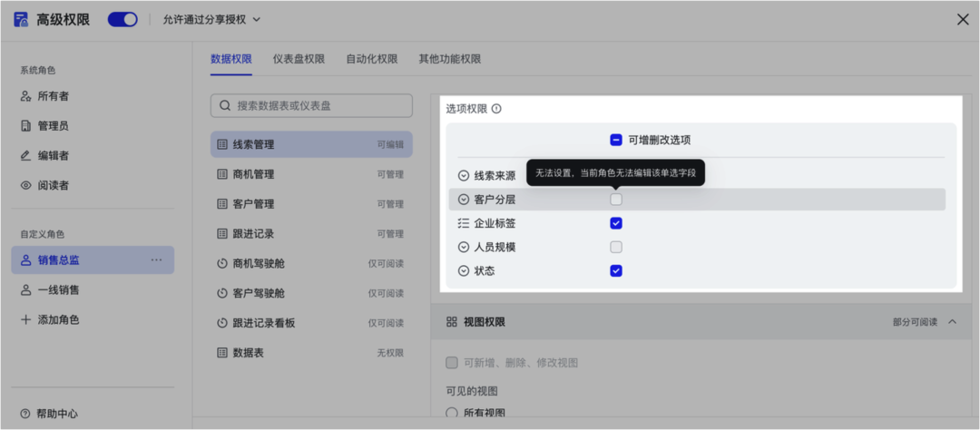Click the 商机驾驶舱 dashboard icon
The height and width of the screenshot is (430, 980).
pos(222,263)
